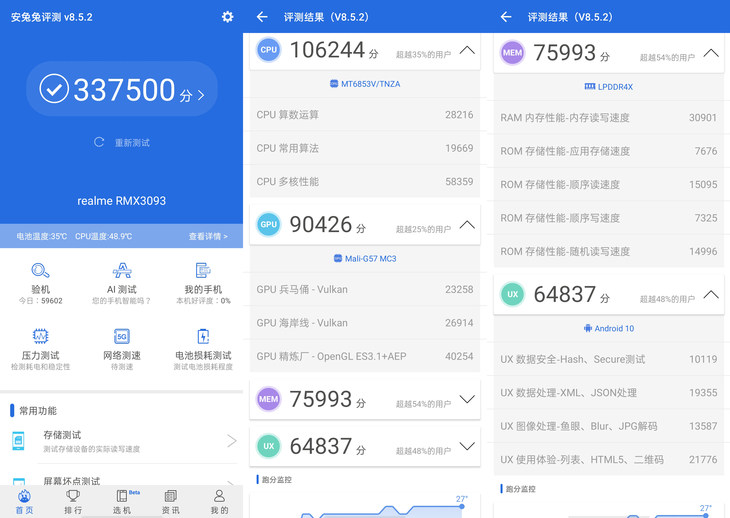Tap 重新测试 to rerun benchmark
This screenshot has width=730, height=518.
point(122,143)
